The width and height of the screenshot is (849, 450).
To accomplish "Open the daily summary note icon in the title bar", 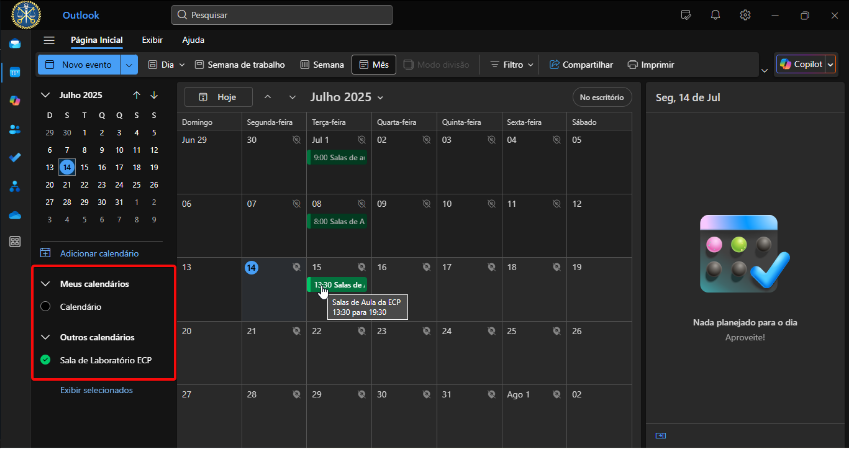I will click(685, 15).
